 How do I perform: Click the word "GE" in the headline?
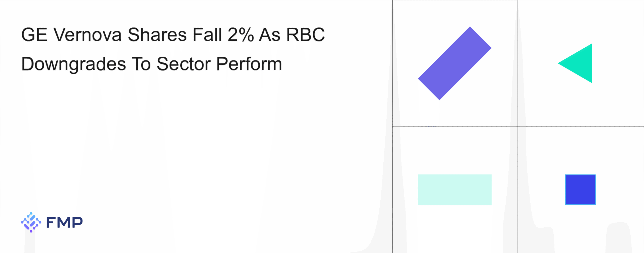(x=34, y=35)
